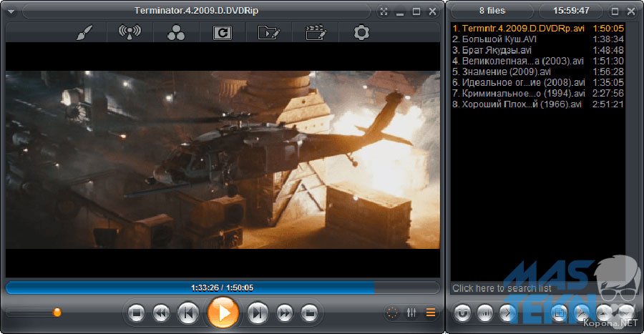This screenshot has height=334, width=644.
Task: Click the '8 files' playlist counter
Action: [492, 11]
